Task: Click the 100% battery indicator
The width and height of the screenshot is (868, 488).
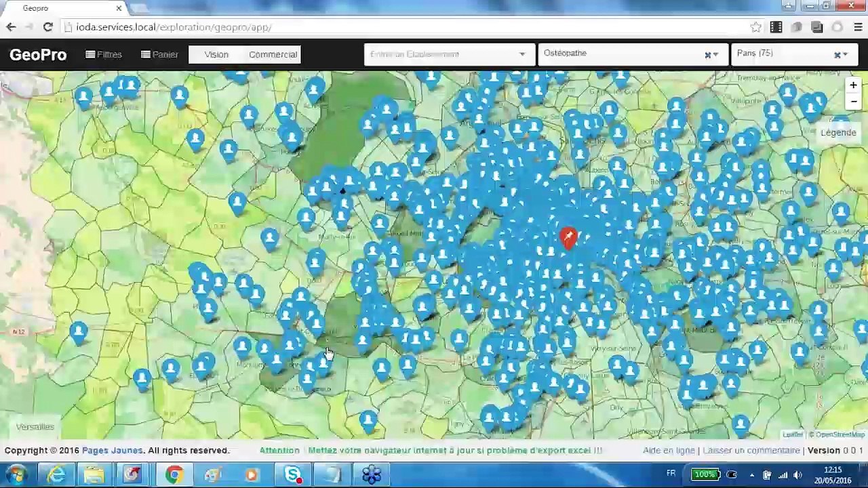Action: coord(706,474)
